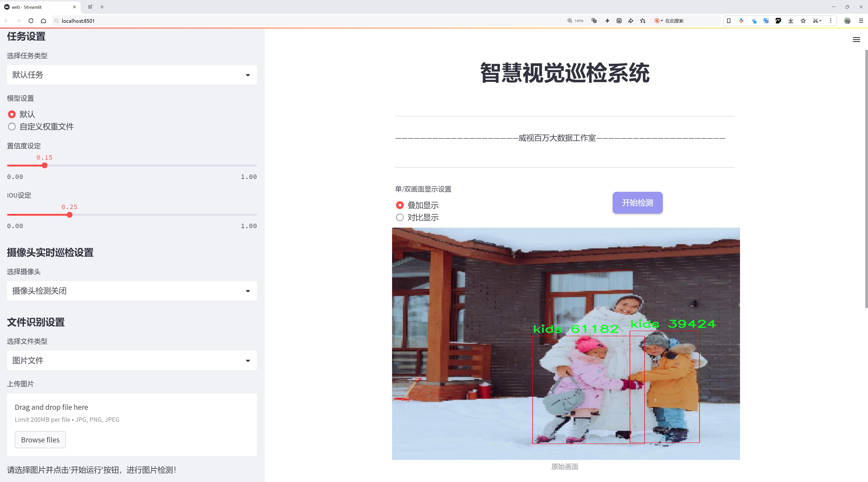Image resolution: width=868 pixels, height=482 pixels.
Task: Open the browser downloads panel
Action: pos(791,21)
